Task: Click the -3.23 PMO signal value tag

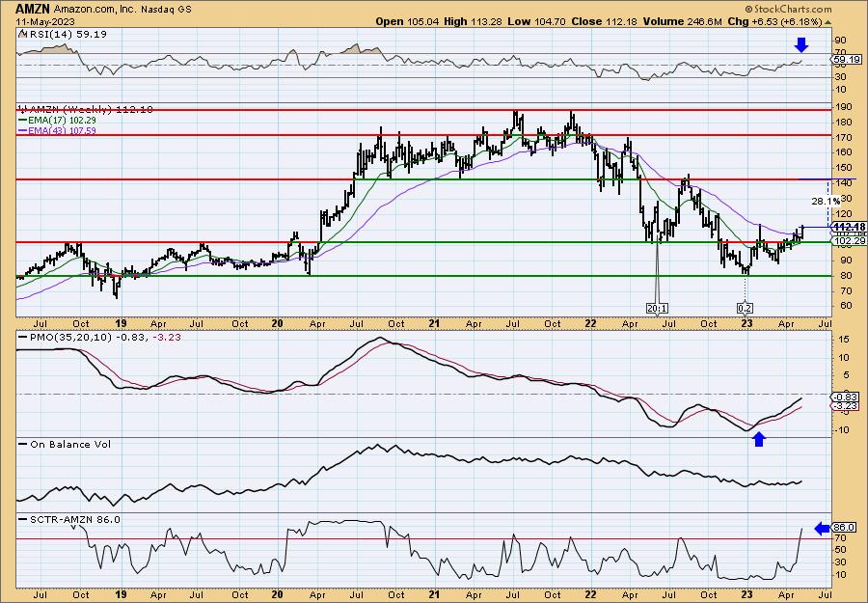Action: pyautogui.click(x=847, y=406)
